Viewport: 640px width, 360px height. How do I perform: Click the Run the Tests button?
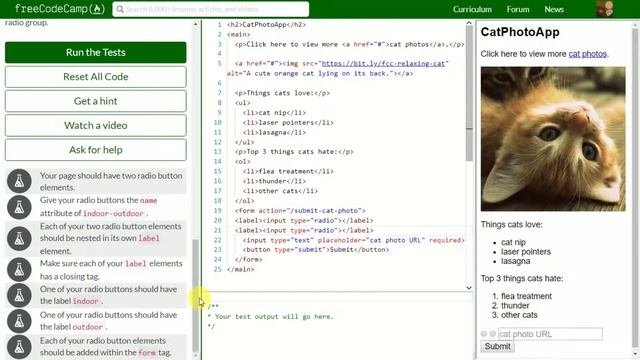(96, 52)
